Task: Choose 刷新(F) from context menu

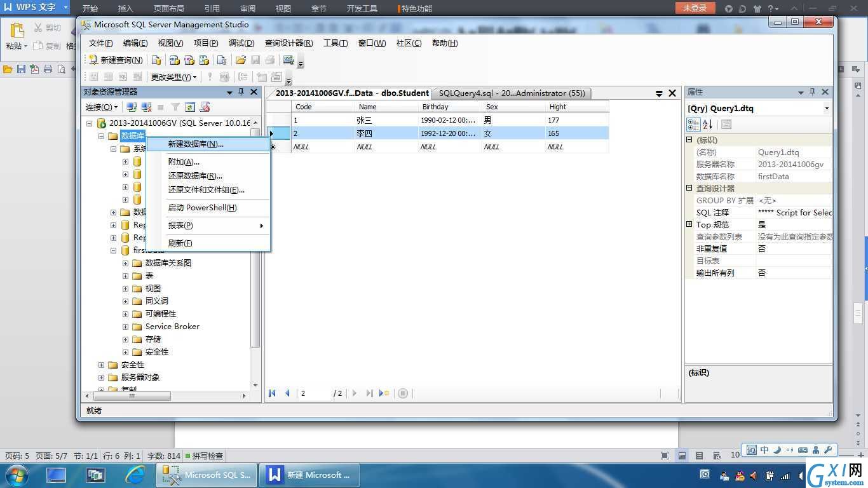Action: (208, 243)
